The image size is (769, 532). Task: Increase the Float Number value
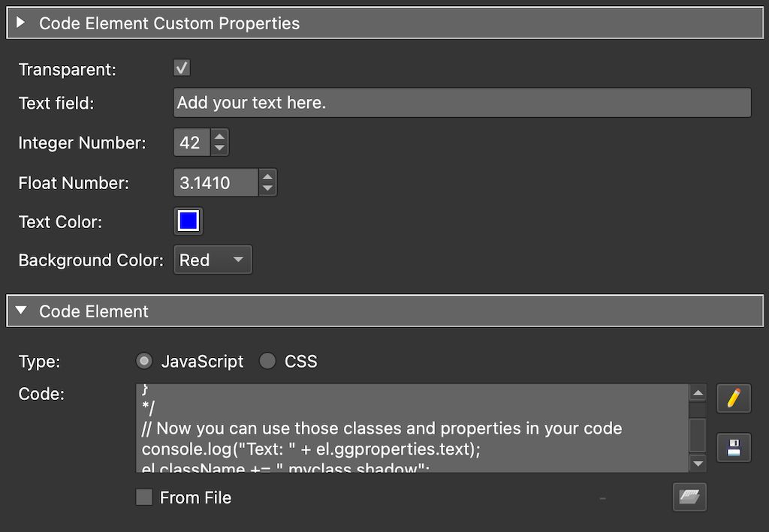point(267,177)
